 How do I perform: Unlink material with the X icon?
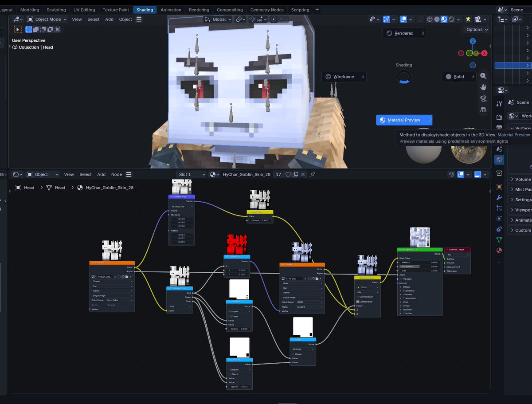pos(303,175)
